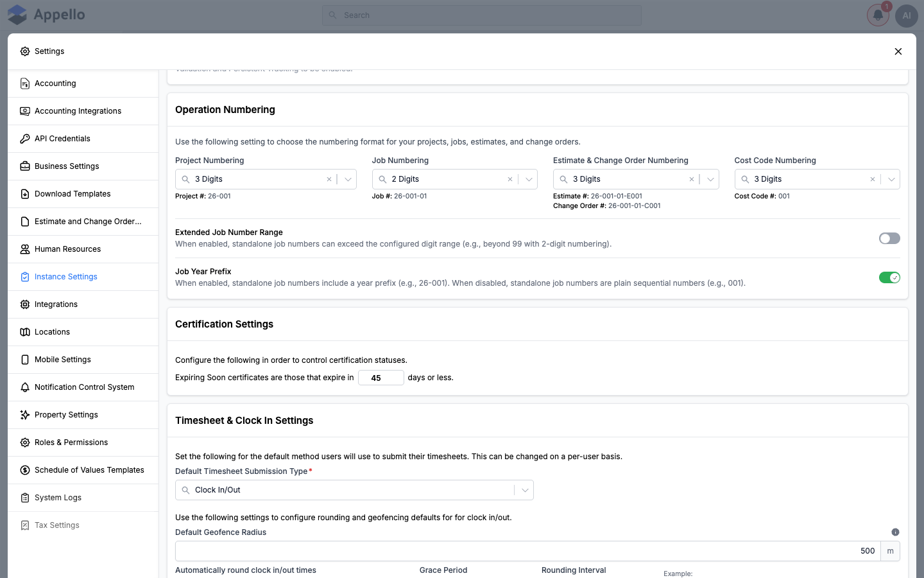Select Instance Settings in the sidebar
Image resolution: width=924 pixels, height=578 pixels.
click(x=83, y=277)
